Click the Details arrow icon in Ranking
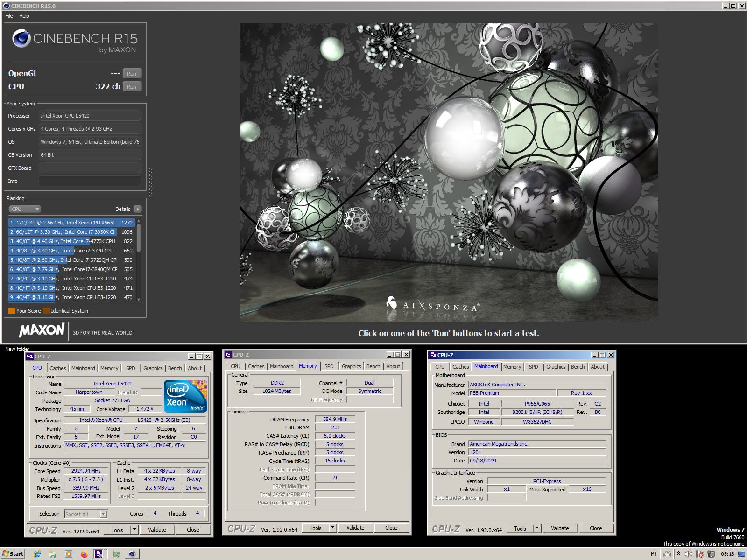 pyautogui.click(x=137, y=209)
